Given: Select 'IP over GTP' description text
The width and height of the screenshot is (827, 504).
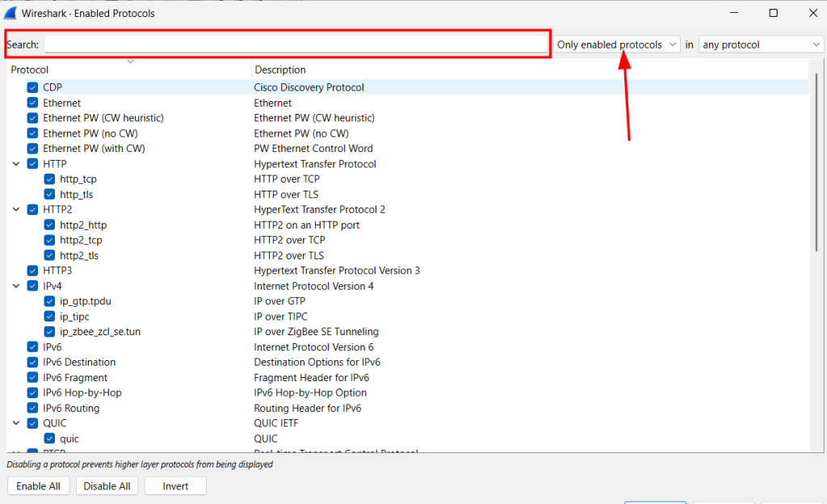Looking at the screenshot, I should point(279,301).
